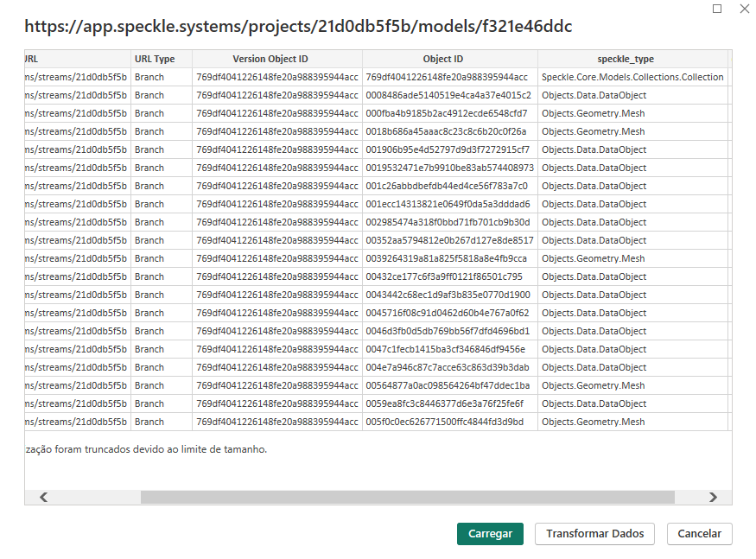756x559 pixels.
Task: Click the horizontal scrollbar thumb
Action: (x=408, y=498)
